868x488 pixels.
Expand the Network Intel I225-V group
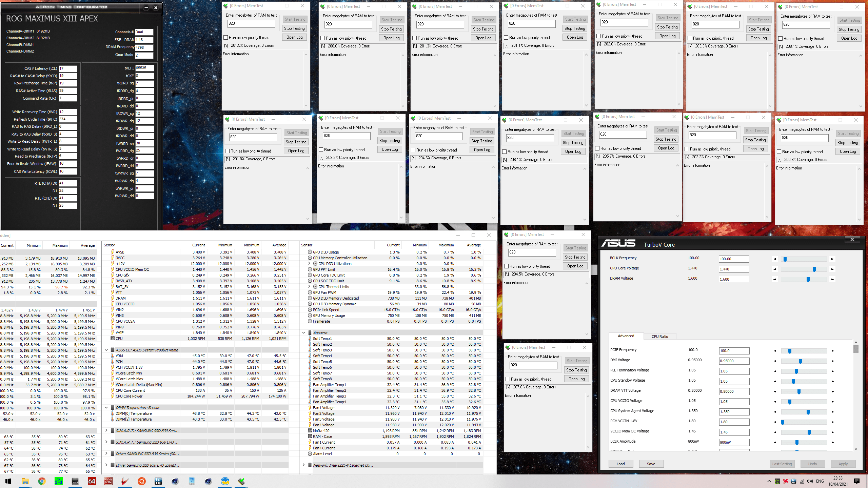[x=304, y=465]
